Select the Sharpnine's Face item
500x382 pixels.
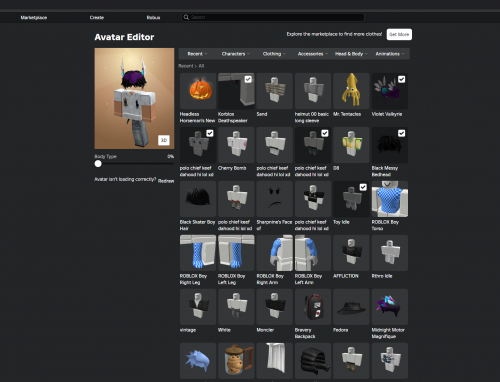[x=274, y=199]
